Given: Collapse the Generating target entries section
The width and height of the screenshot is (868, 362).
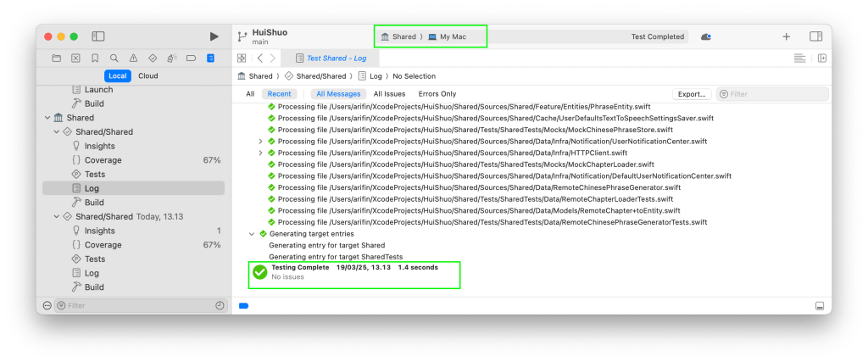Looking at the screenshot, I should 251,233.
